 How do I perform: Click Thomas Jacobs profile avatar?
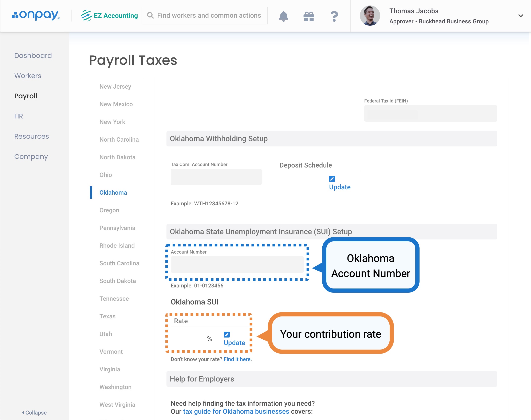tap(370, 16)
